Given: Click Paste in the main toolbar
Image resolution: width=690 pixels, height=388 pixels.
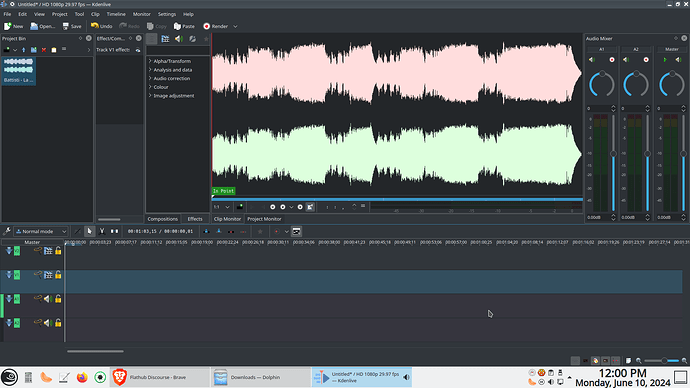Looking at the screenshot, I should (184, 26).
